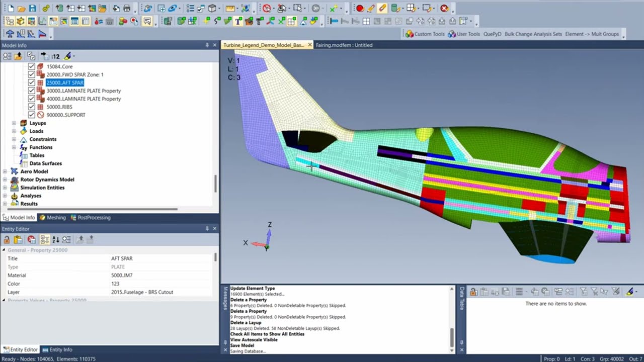Click the Material value 5000..IM7
Image resolution: width=644 pixels, height=362 pixels.
coord(161,276)
